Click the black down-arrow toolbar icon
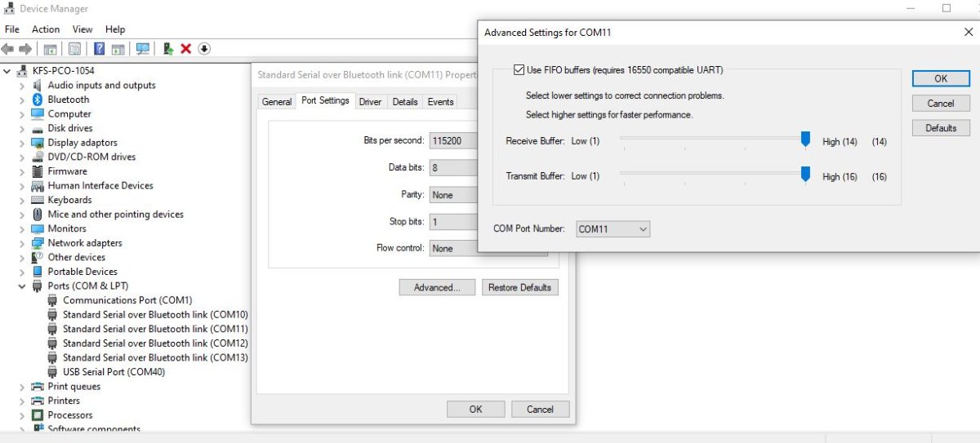Viewport: 980px width, 443px height. click(x=204, y=49)
